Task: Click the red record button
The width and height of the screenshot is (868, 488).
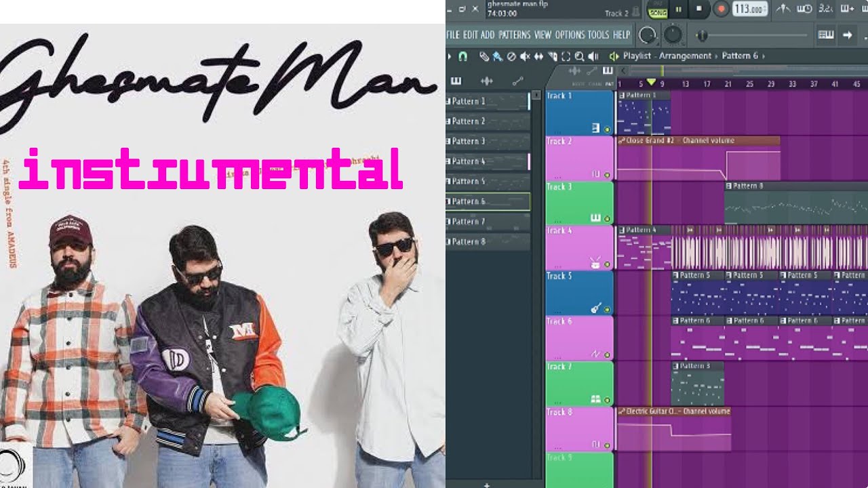Action: [721, 9]
